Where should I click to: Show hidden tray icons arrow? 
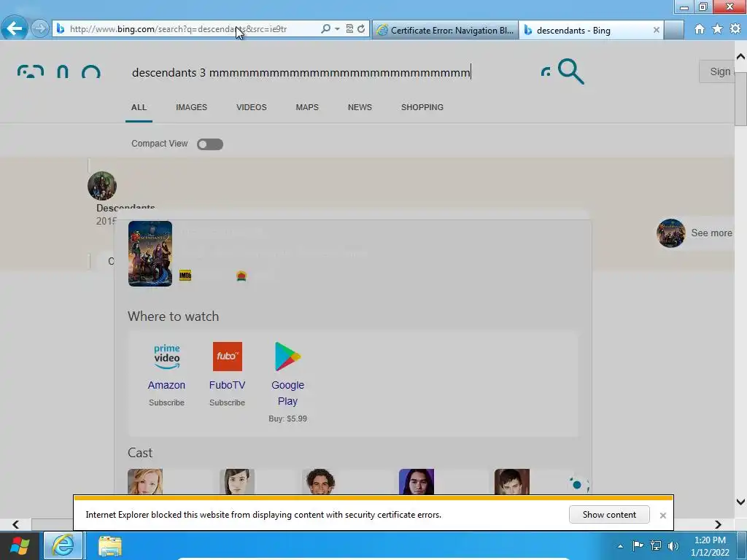[x=620, y=545]
